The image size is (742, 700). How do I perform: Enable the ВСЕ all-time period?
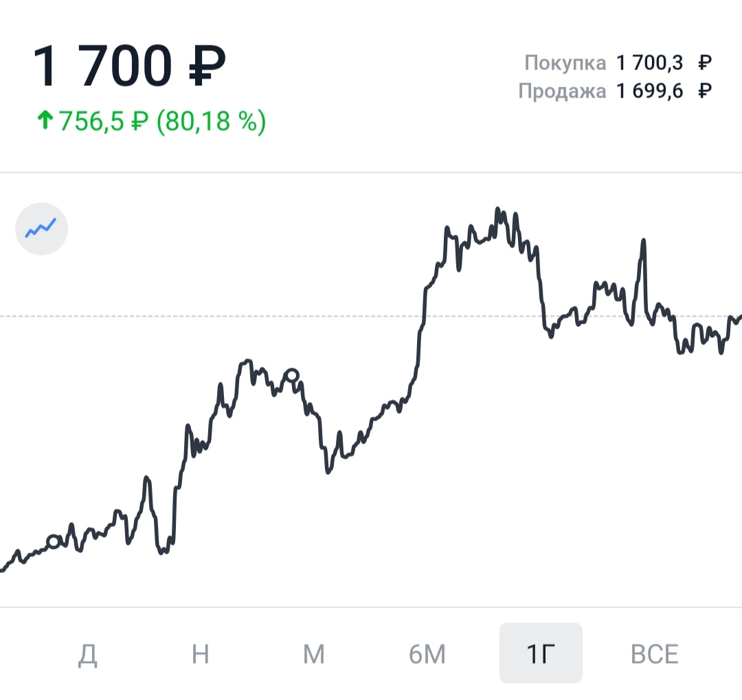[x=654, y=654]
